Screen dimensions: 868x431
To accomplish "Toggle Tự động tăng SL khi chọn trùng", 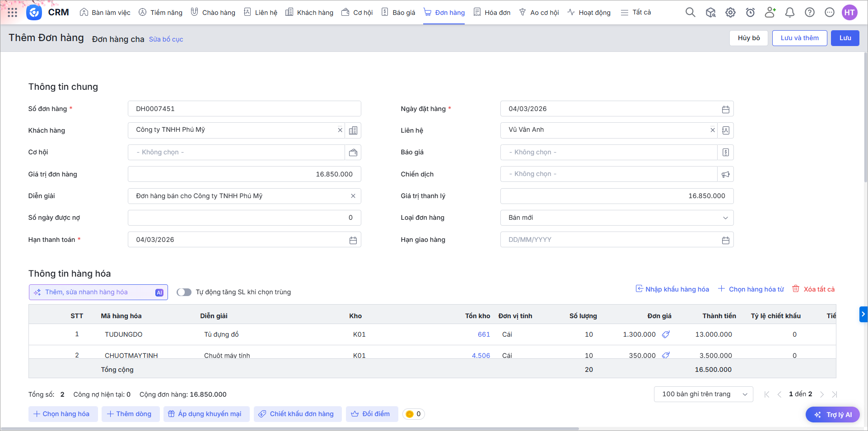I will [184, 292].
